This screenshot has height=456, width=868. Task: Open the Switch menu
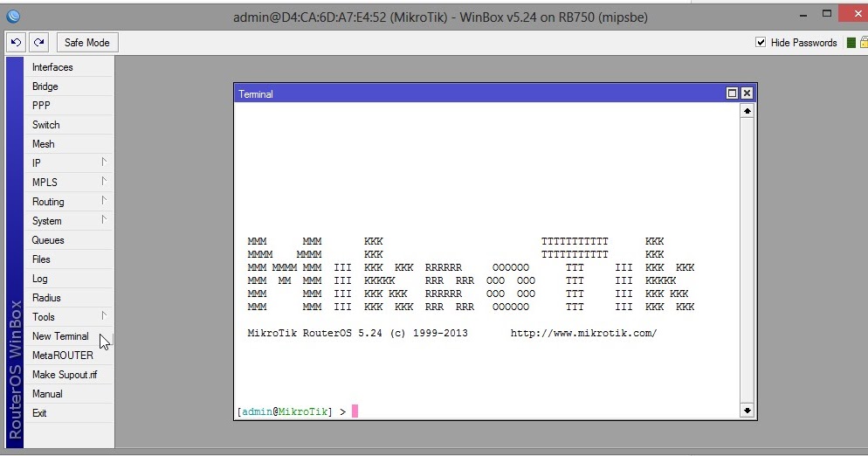tap(69, 125)
